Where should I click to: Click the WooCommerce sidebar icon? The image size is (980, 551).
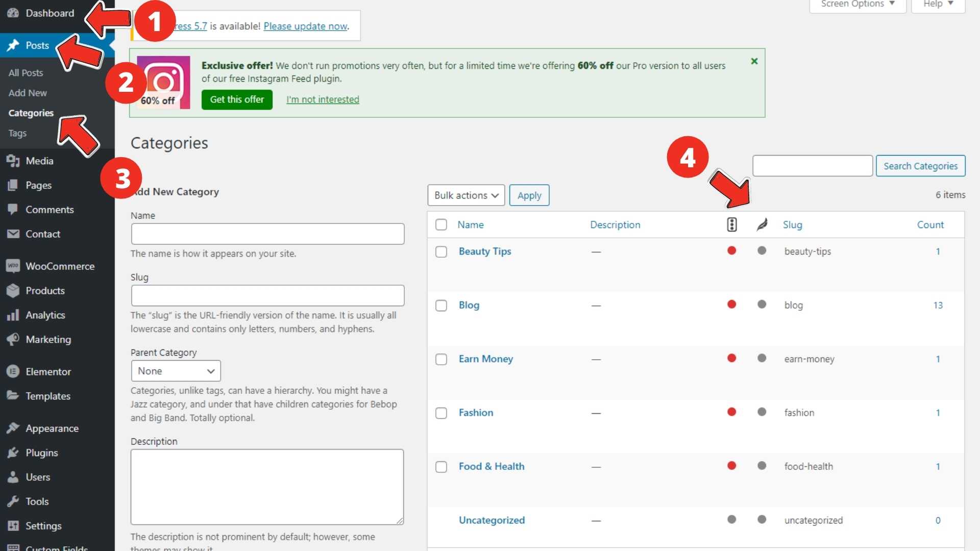(x=13, y=266)
